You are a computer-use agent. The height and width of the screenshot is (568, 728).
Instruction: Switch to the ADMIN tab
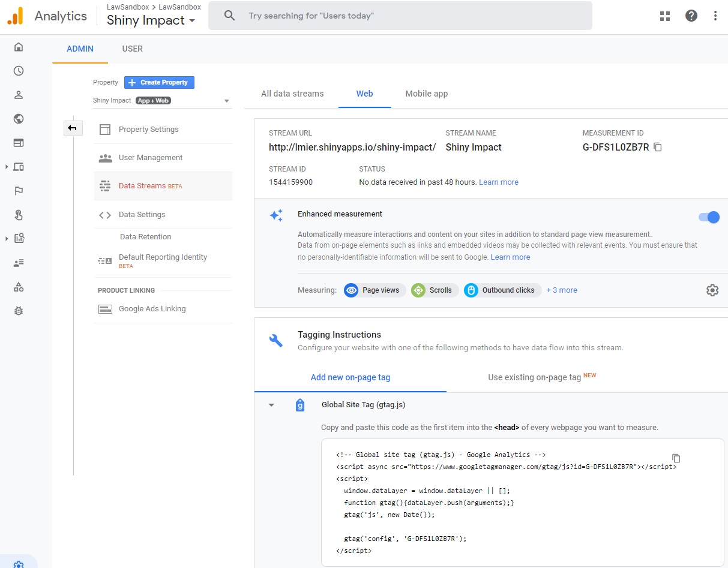pyautogui.click(x=80, y=49)
